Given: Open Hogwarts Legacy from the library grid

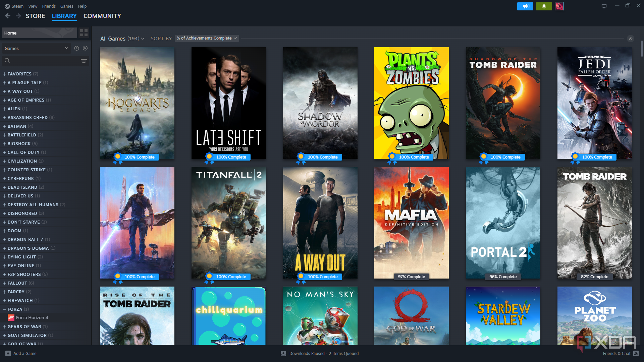Looking at the screenshot, I should click(x=137, y=103).
